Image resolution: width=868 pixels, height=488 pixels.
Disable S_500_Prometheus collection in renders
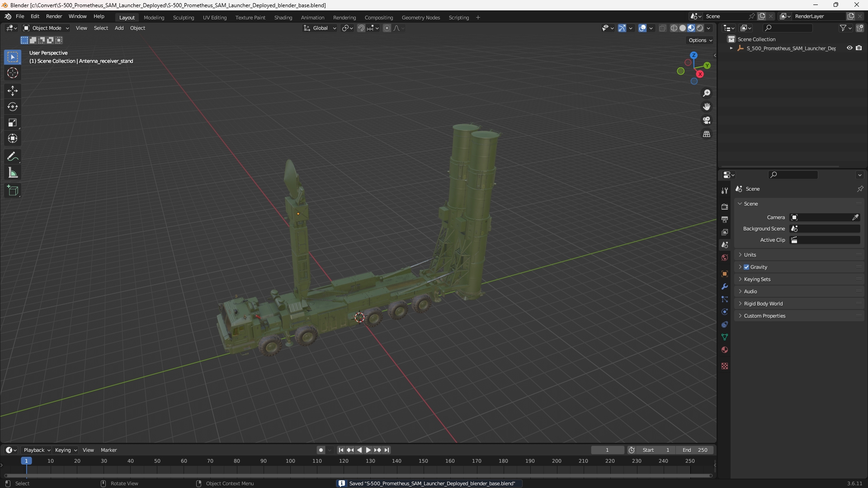(x=859, y=48)
